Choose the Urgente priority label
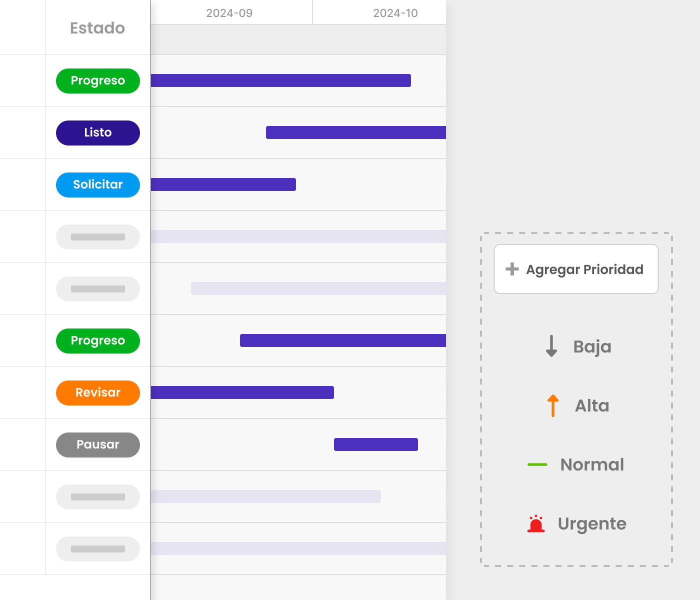Screen dimensions: 700x600 click(x=592, y=523)
